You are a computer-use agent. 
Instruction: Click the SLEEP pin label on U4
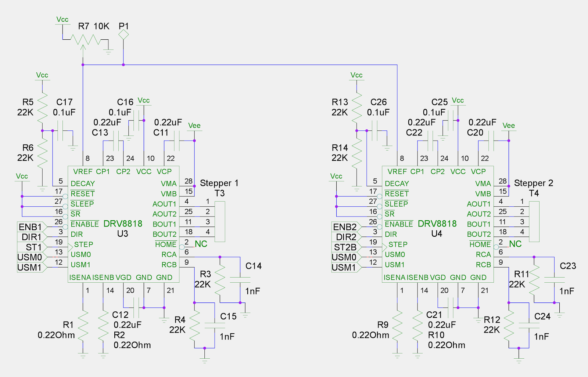pos(397,204)
